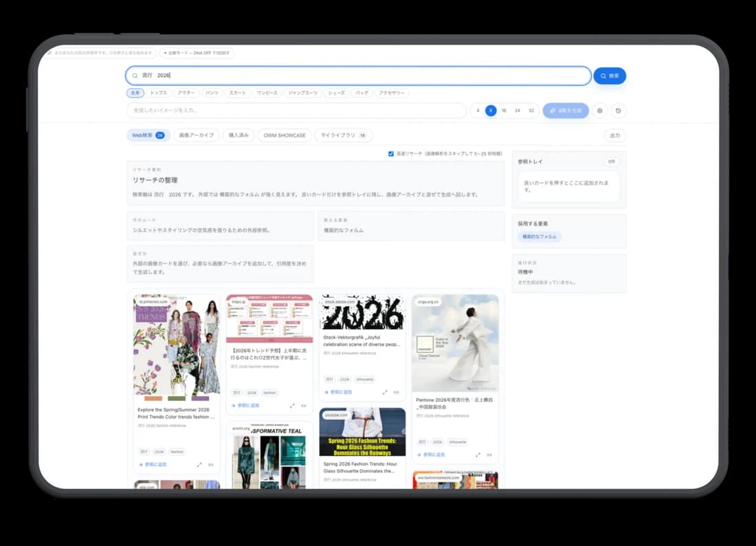The image size is (756, 546).
Task: Click the silhouette tag on the Stock-Vektorgrafik card
Action: click(364, 380)
